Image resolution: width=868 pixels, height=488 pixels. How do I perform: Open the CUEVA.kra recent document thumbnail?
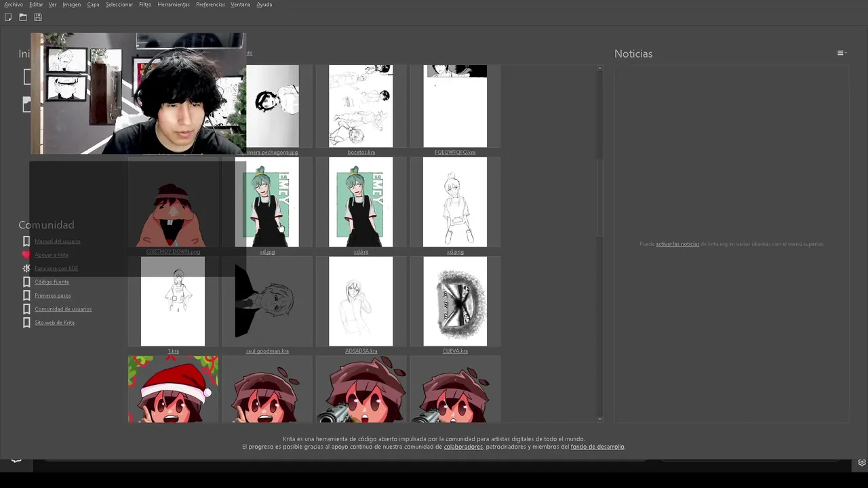point(455,301)
